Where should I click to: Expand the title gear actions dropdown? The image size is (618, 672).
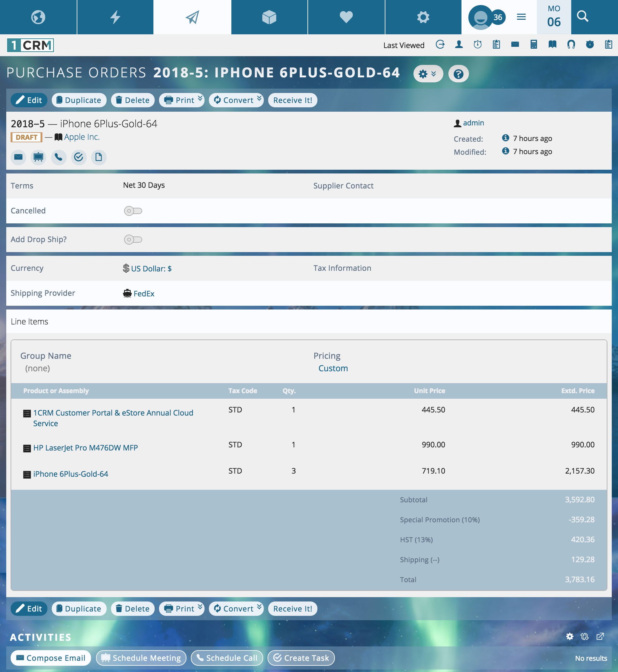[x=428, y=74]
